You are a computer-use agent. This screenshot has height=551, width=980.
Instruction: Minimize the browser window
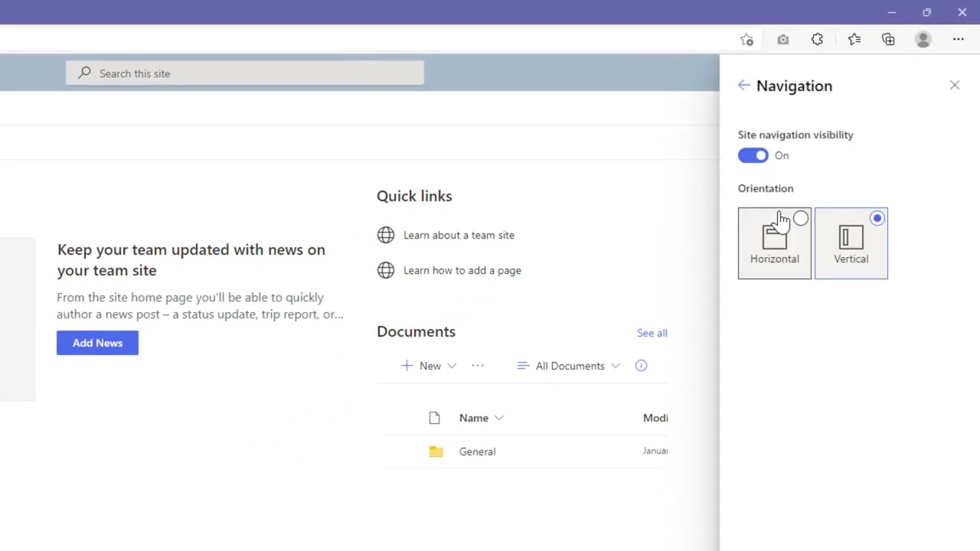891,12
